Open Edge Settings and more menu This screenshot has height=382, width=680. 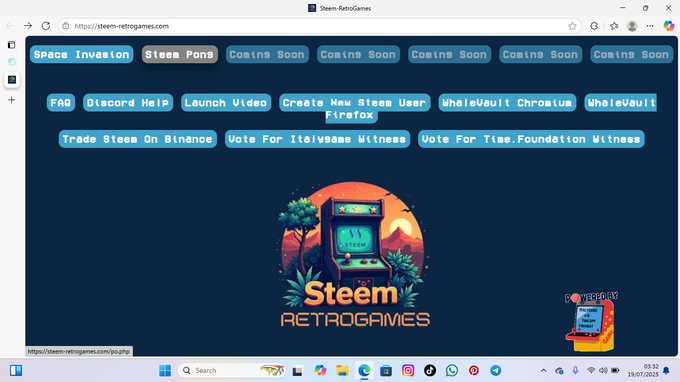[650, 26]
